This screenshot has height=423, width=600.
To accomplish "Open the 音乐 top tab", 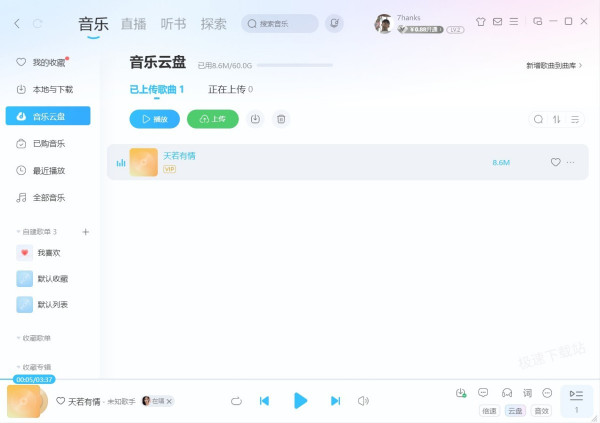I will click(93, 24).
